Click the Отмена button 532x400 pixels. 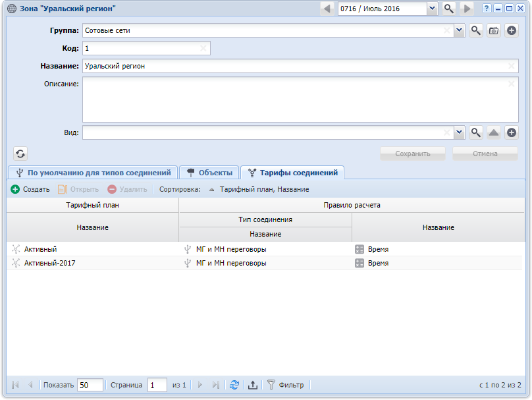(x=485, y=154)
